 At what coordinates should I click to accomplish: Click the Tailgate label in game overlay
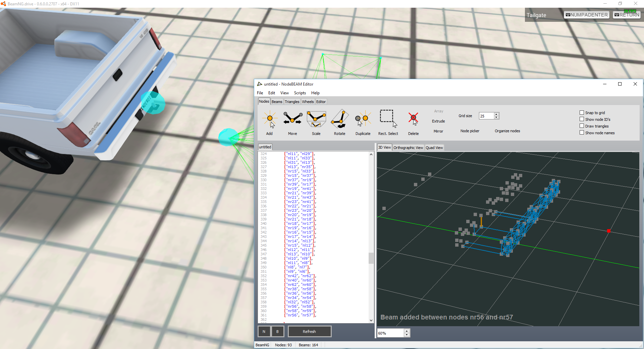536,15
